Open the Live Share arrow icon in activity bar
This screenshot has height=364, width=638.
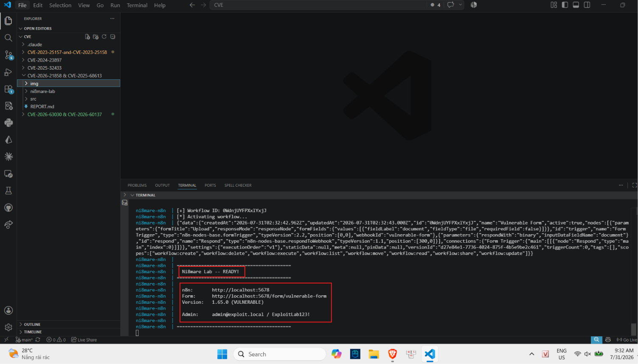(x=8, y=224)
